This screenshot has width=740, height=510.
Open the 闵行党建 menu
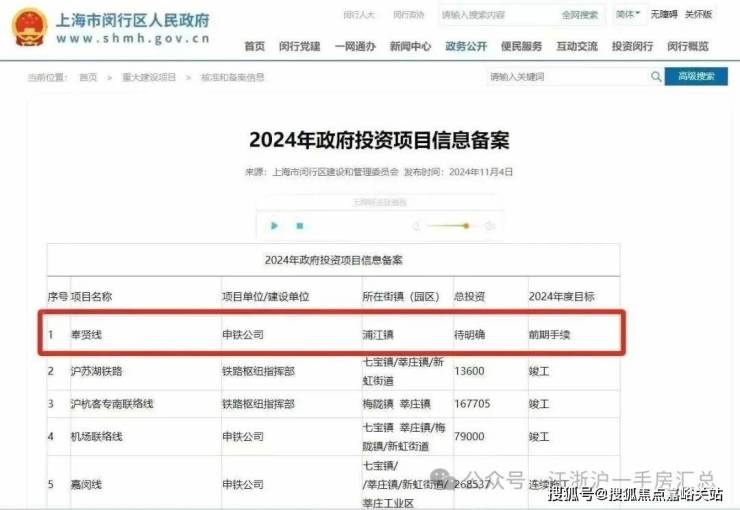pos(299,46)
